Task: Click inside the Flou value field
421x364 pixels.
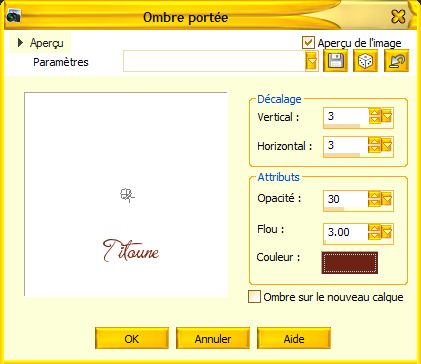Action: (346, 232)
